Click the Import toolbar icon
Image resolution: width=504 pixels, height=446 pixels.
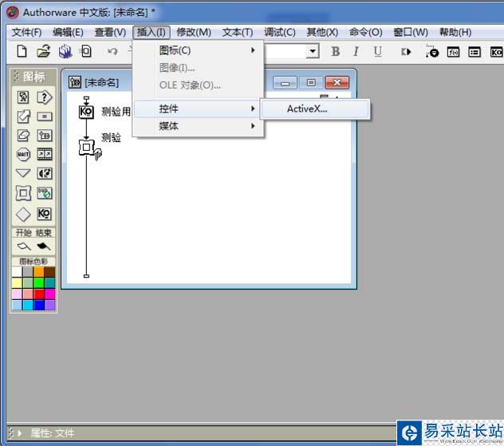tap(86, 51)
